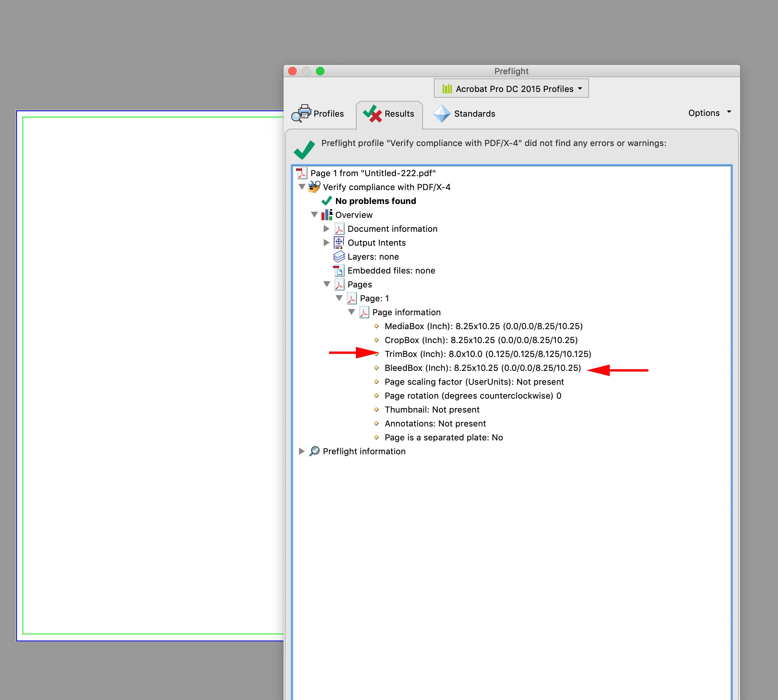The height and width of the screenshot is (700, 778).
Task: Select the No problems found row
Action: click(x=375, y=201)
